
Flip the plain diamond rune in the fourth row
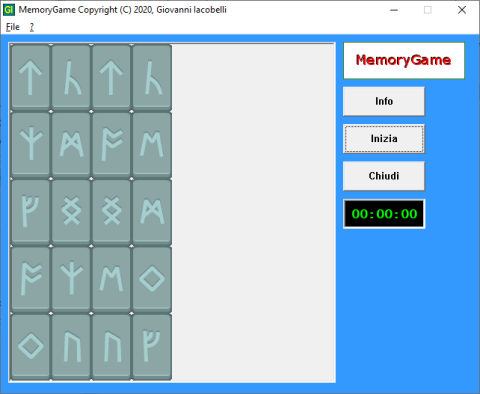click(152, 279)
